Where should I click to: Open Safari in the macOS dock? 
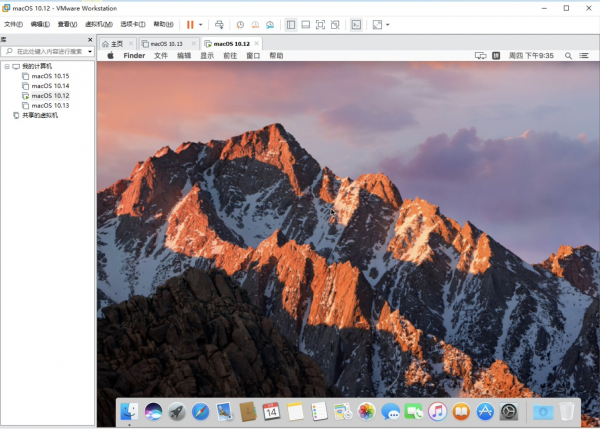pos(201,411)
